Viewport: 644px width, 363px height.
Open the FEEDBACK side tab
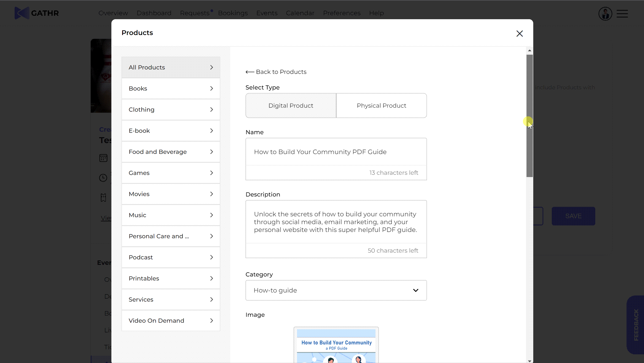636,325
